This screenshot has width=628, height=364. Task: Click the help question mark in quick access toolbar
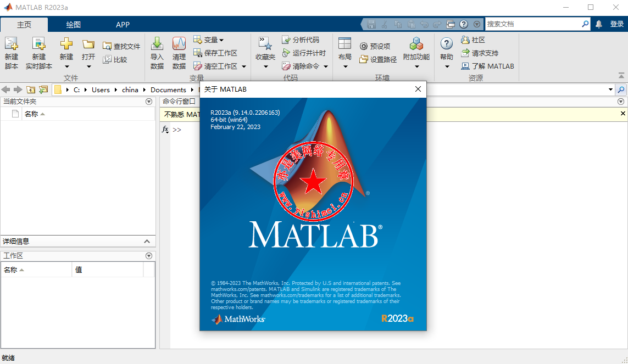pos(464,24)
